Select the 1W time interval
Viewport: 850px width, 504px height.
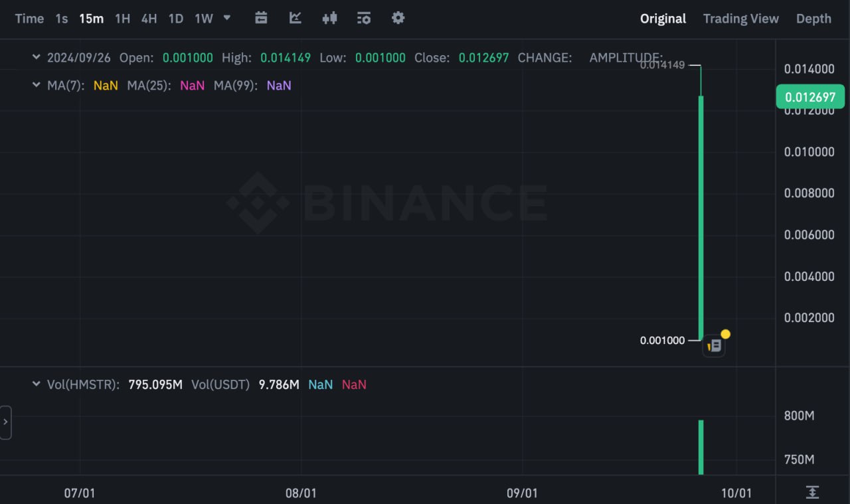coord(204,19)
